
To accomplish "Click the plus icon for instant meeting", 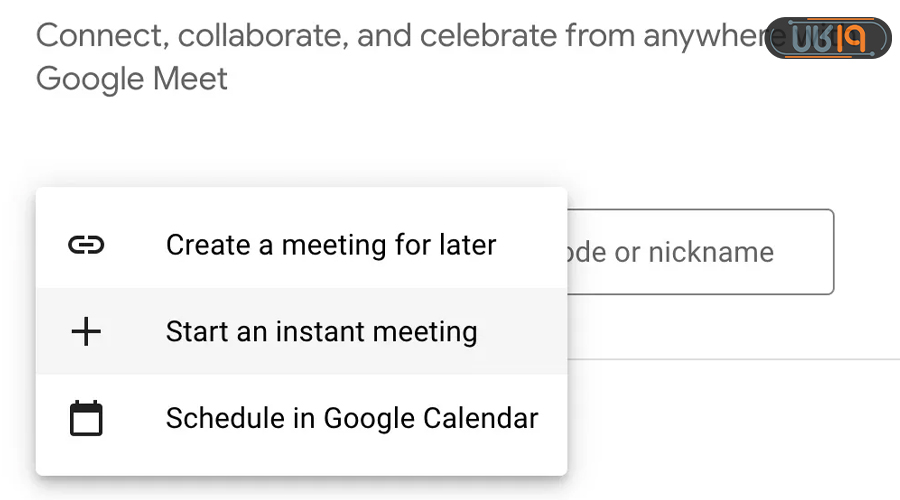I will [86, 332].
